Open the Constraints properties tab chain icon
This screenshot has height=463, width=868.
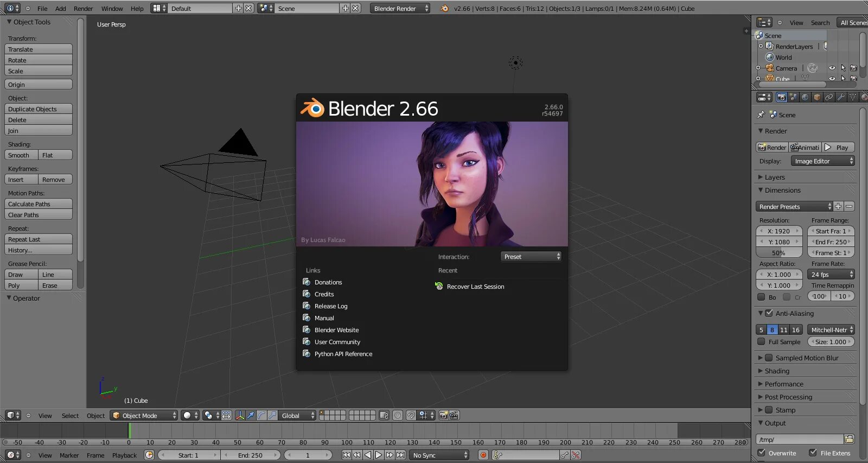(829, 97)
